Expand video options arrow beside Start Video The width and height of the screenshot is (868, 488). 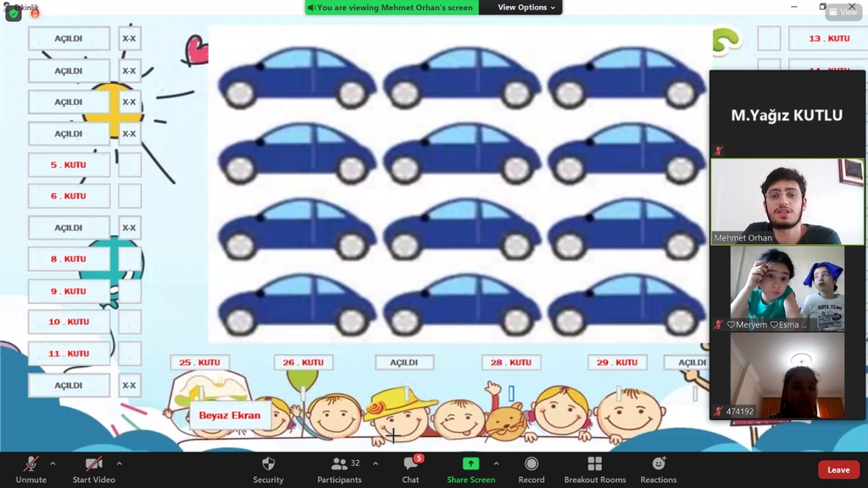pos(119,463)
